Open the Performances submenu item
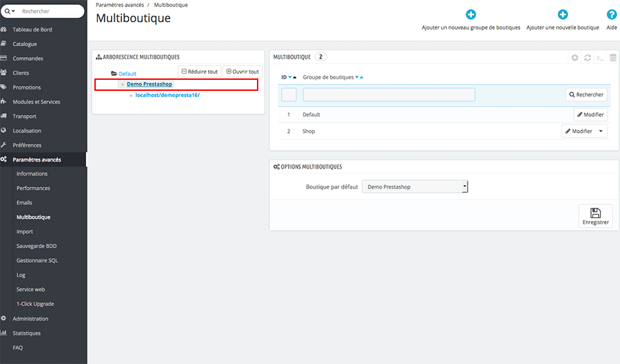Viewport: 620px width, 364px height. (x=33, y=188)
